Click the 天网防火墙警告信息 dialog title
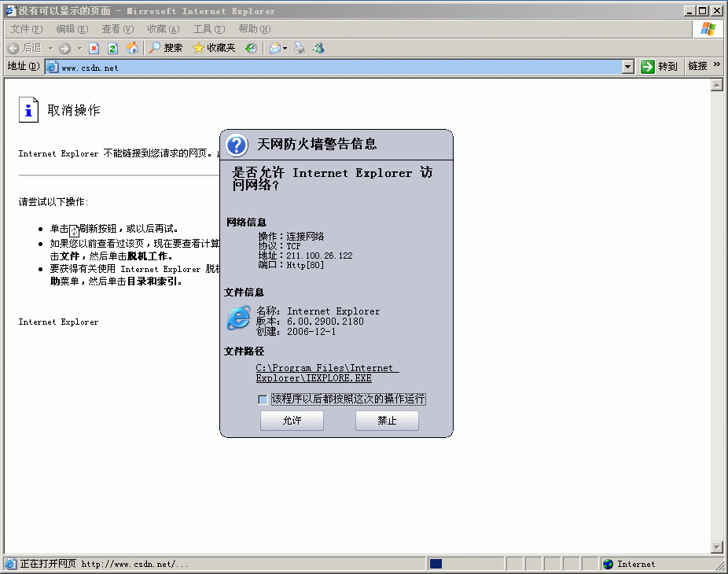The image size is (728, 574). [x=317, y=144]
